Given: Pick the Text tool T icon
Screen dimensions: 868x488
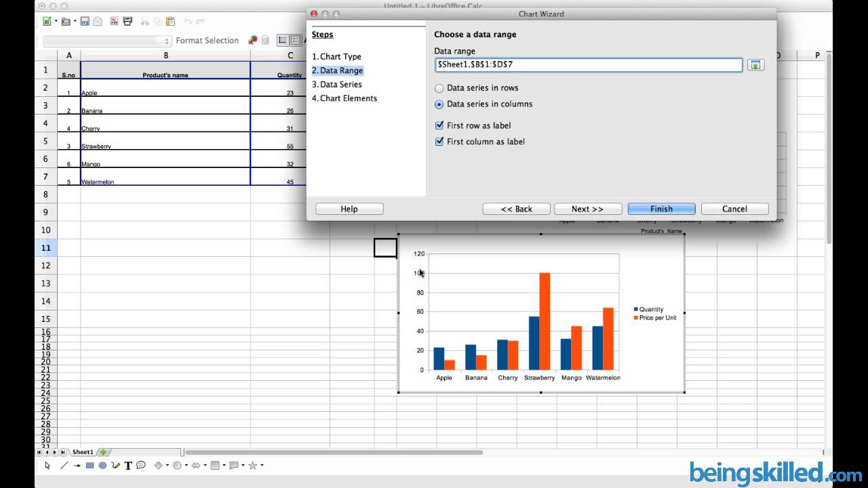Looking at the screenshot, I should (x=128, y=465).
